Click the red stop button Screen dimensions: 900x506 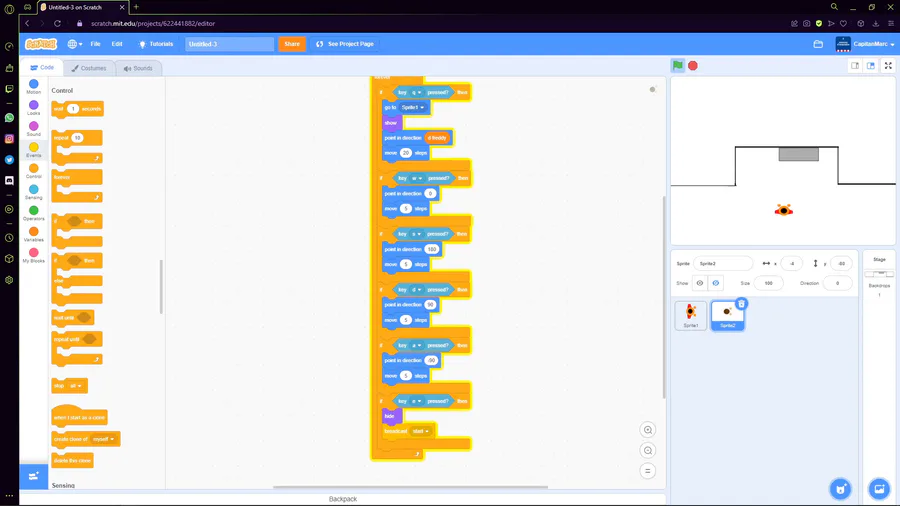(693, 65)
